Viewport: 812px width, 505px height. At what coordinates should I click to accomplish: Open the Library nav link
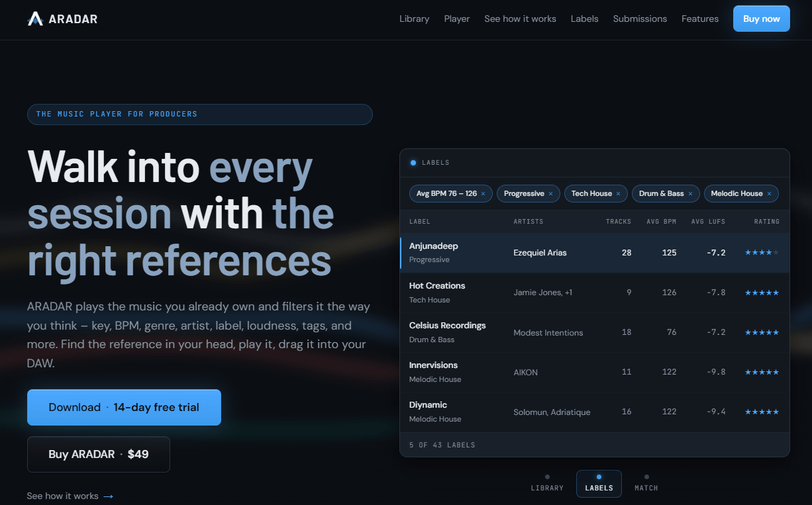[414, 19]
